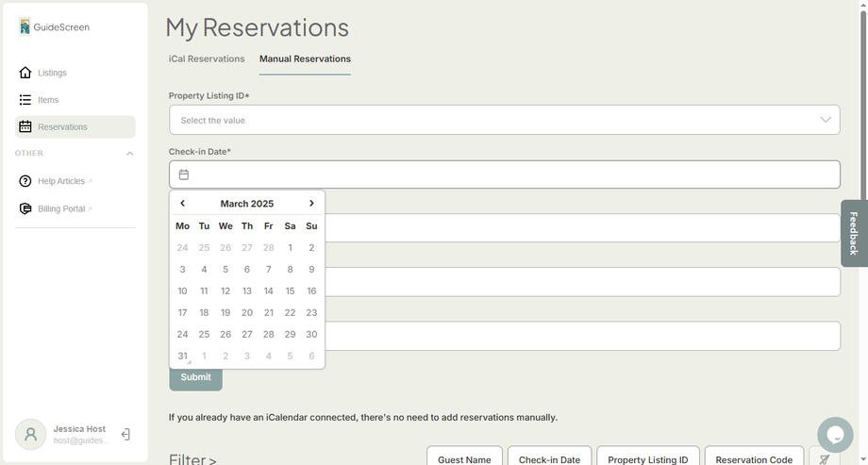The height and width of the screenshot is (465, 868).
Task: Switch to the iCal Reservations tab
Action: tap(207, 59)
